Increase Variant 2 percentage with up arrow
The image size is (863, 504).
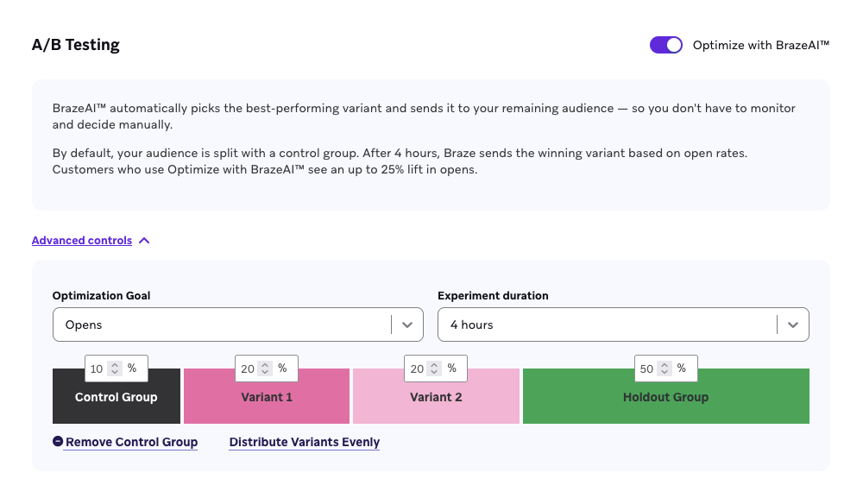coord(434,365)
